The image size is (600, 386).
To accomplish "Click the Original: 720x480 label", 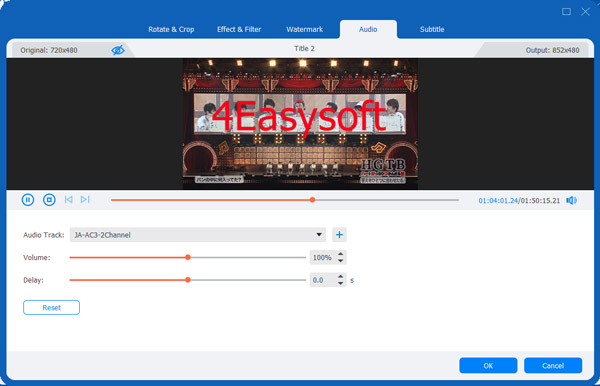I will tap(49, 50).
